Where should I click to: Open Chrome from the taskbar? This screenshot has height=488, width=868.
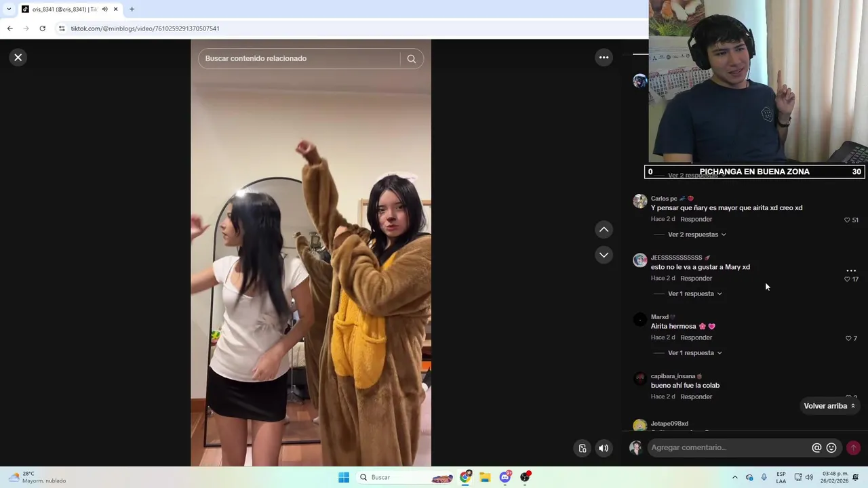pyautogui.click(x=465, y=477)
